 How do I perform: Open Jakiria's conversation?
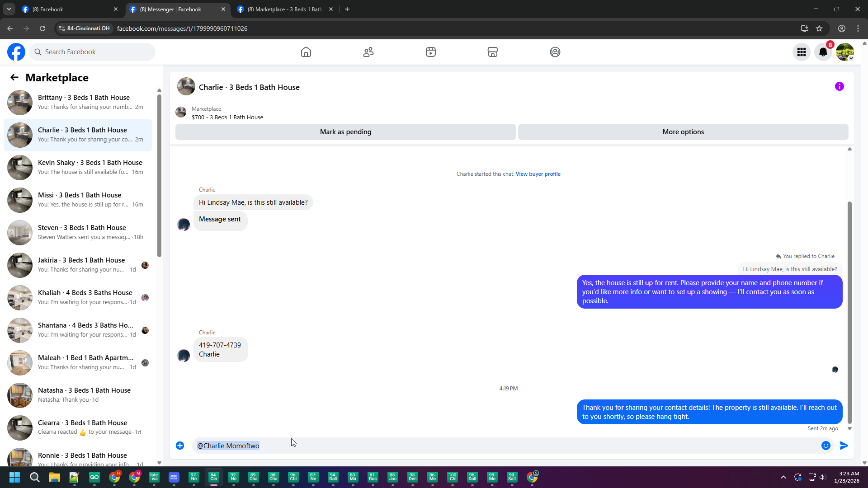(78, 265)
